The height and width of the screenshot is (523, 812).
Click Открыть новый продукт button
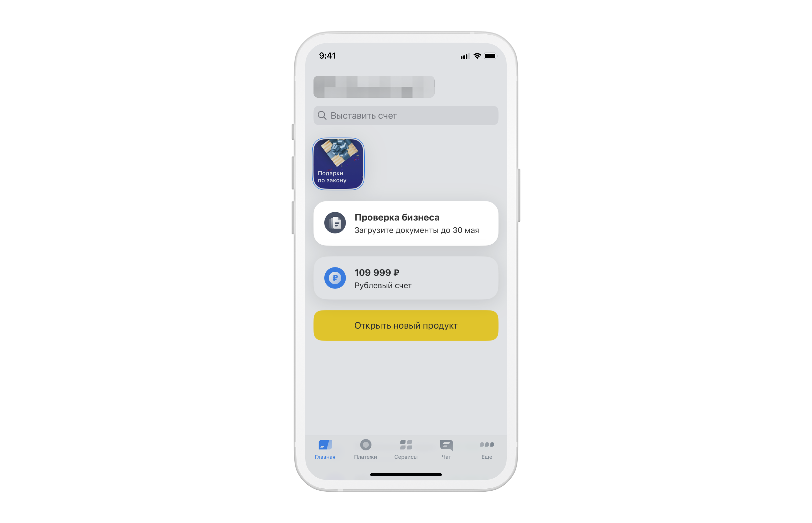(x=406, y=325)
